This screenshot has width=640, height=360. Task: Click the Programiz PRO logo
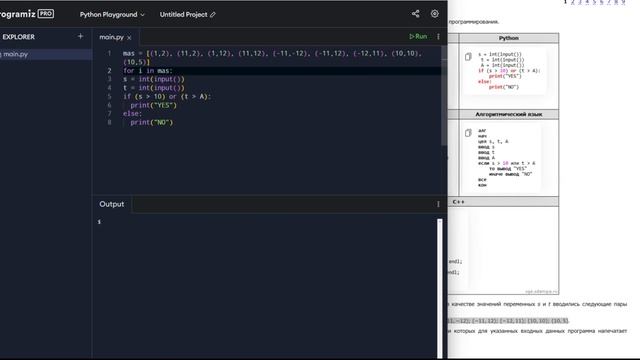[x=27, y=14]
